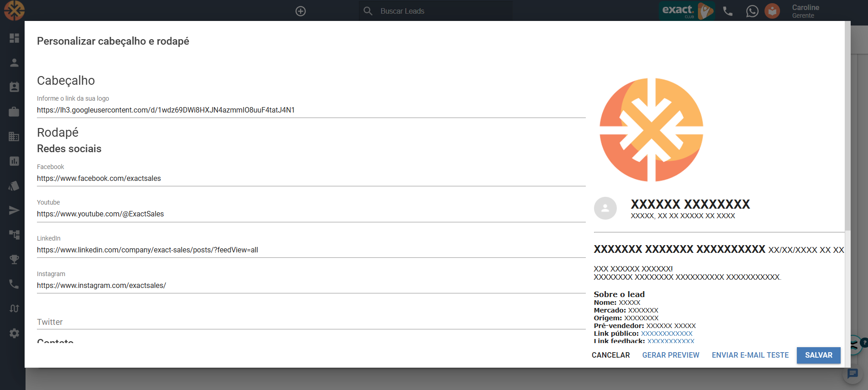Viewport: 868px width, 390px height.
Task: Click the Link feedback placeholder link
Action: (671, 341)
